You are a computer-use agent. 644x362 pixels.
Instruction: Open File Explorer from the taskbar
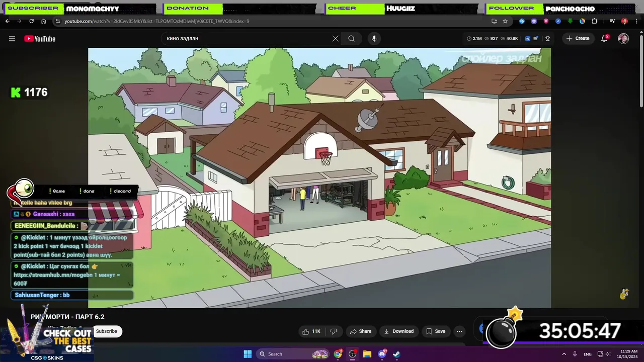367,354
